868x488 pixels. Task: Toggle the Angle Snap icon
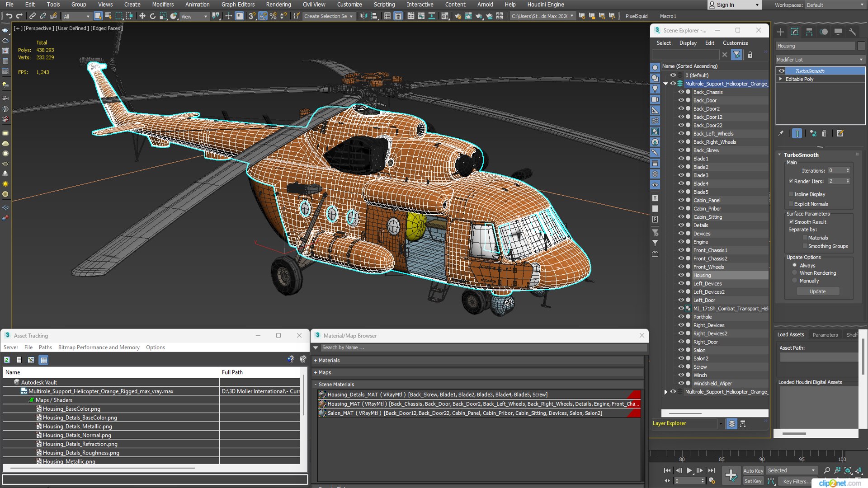tap(263, 16)
